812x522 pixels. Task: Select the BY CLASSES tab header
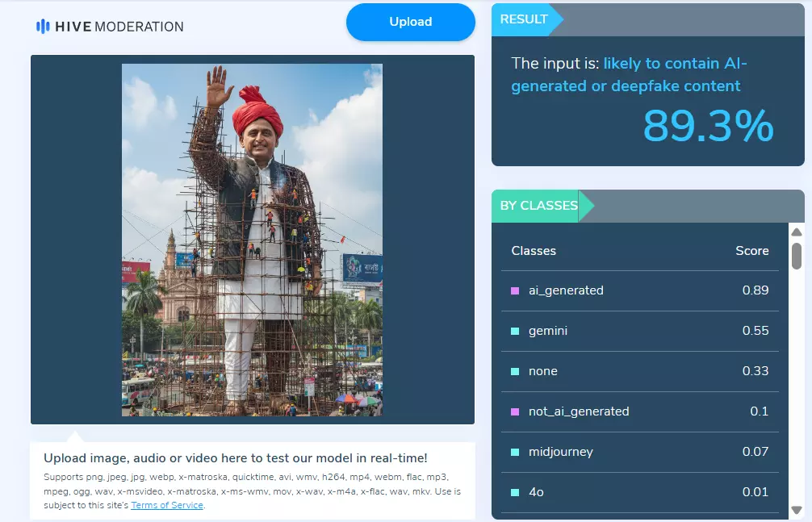click(x=539, y=206)
